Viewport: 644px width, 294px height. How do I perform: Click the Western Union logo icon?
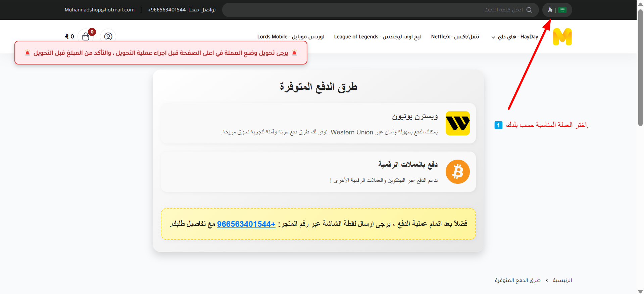tap(457, 123)
